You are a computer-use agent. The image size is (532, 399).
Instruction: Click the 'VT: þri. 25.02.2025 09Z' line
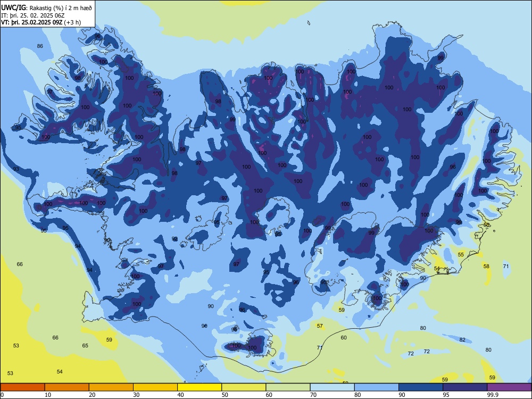pyautogui.click(x=31, y=22)
